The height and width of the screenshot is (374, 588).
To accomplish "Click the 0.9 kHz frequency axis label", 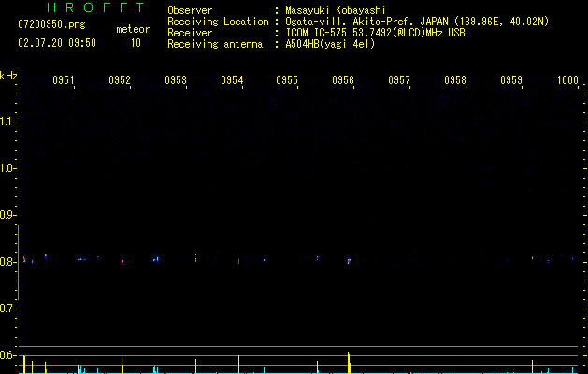I will click(x=7, y=215).
